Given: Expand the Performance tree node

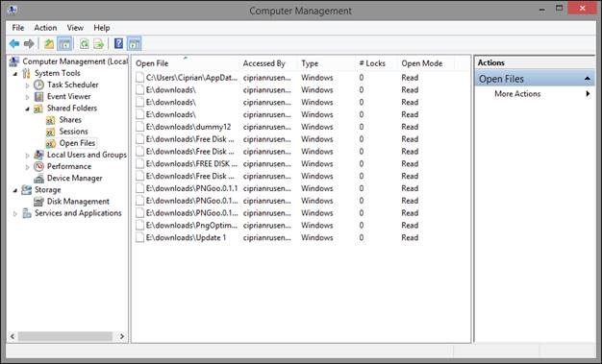Looking at the screenshot, I should pyautogui.click(x=27, y=167).
